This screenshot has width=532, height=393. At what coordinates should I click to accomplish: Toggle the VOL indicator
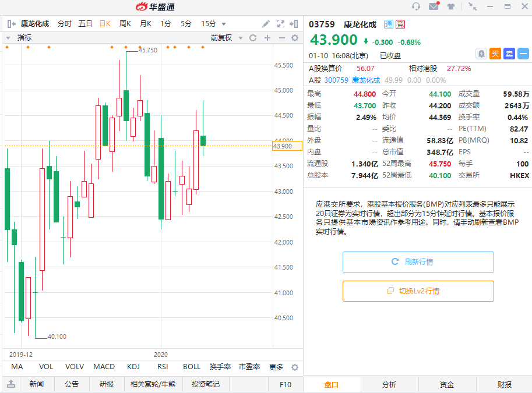coord(46,367)
